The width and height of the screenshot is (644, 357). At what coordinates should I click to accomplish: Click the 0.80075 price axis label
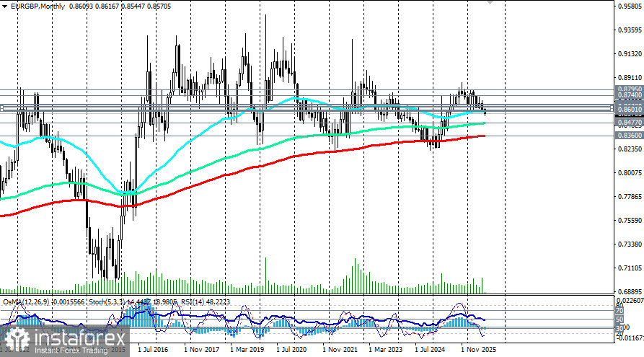coord(630,173)
